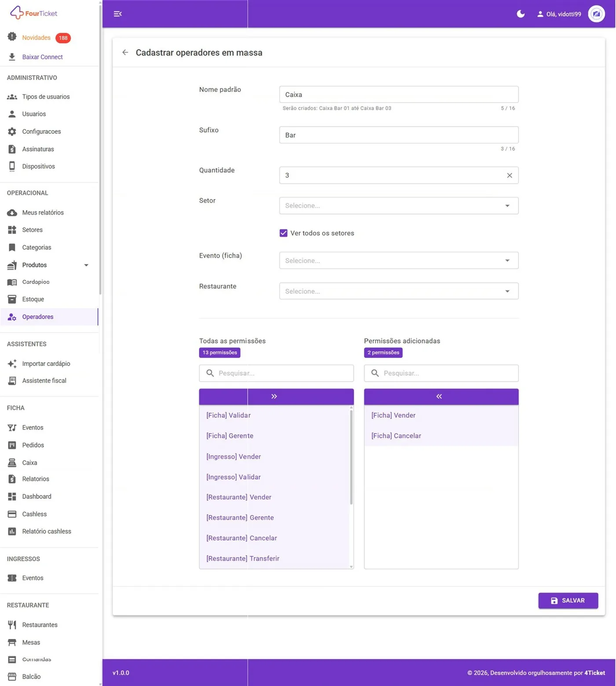Expand the Produtos submenu arrow
The height and width of the screenshot is (686, 616).
coord(86,265)
